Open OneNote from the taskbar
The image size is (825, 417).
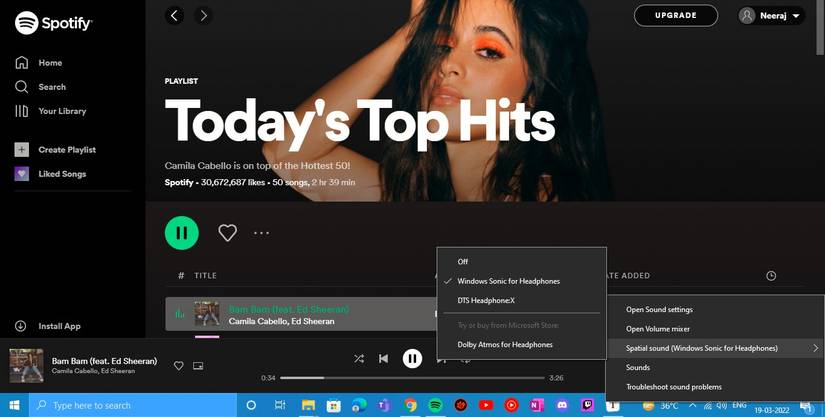tap(536, 405)
